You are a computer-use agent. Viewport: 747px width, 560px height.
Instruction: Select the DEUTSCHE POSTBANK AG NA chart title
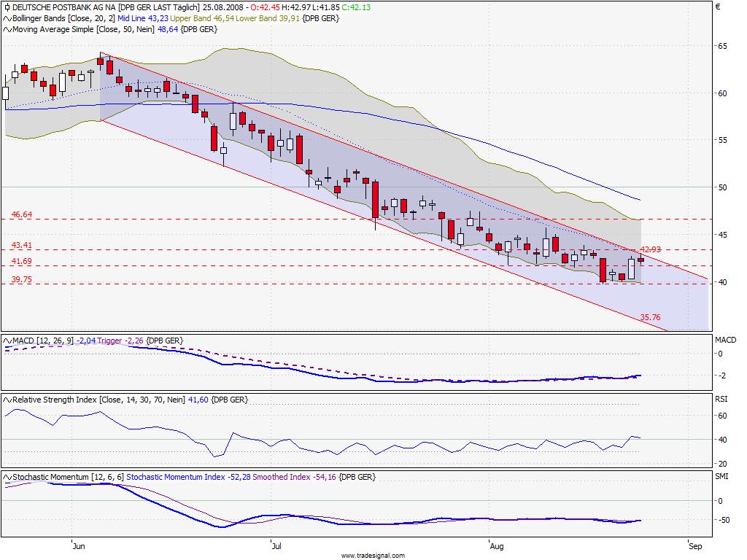click(64, 7)
